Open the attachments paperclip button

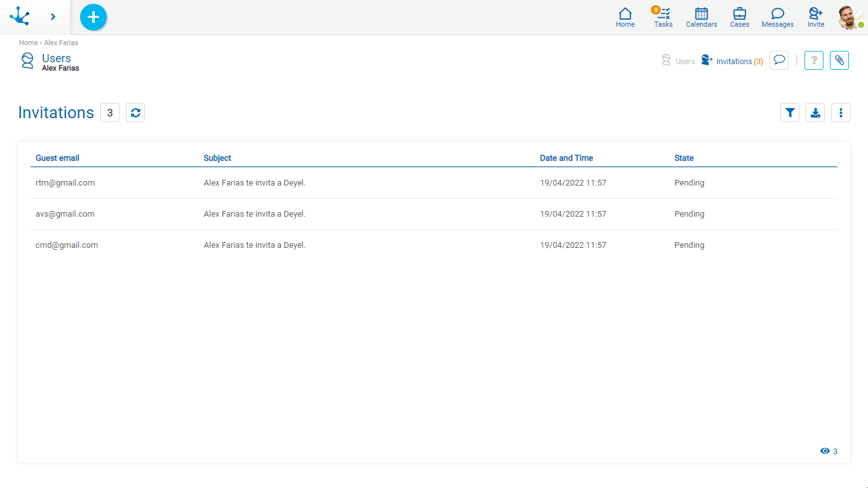(839, 60)
